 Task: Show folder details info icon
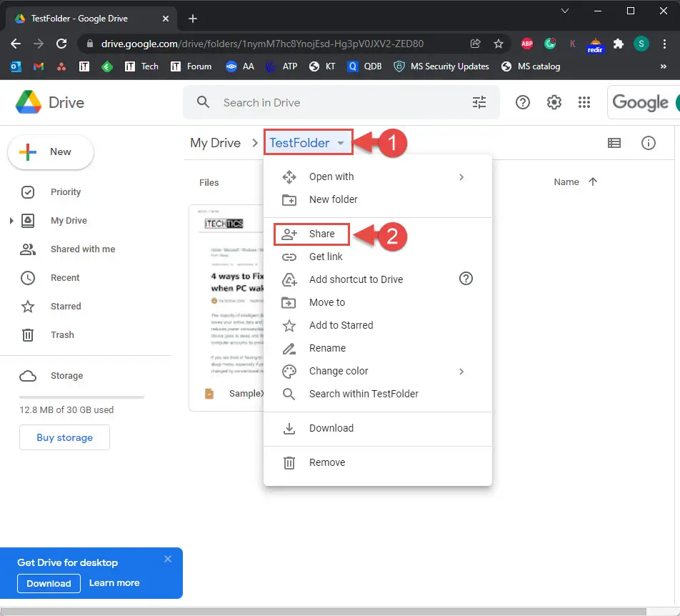click(x=649, y=143)
